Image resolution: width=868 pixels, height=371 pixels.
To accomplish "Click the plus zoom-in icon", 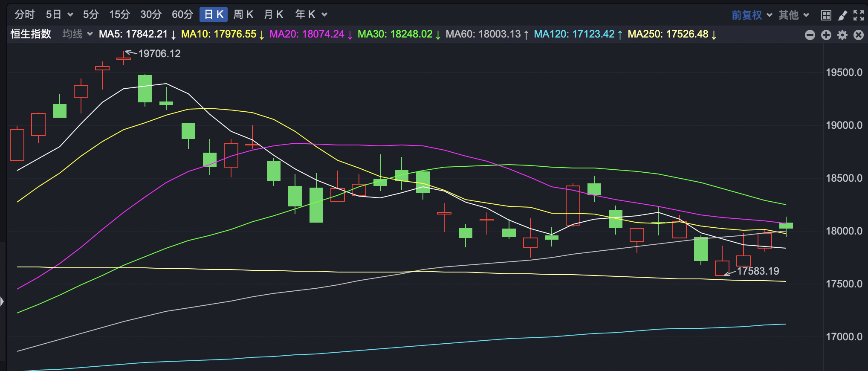I will click(x=826, y=35).
